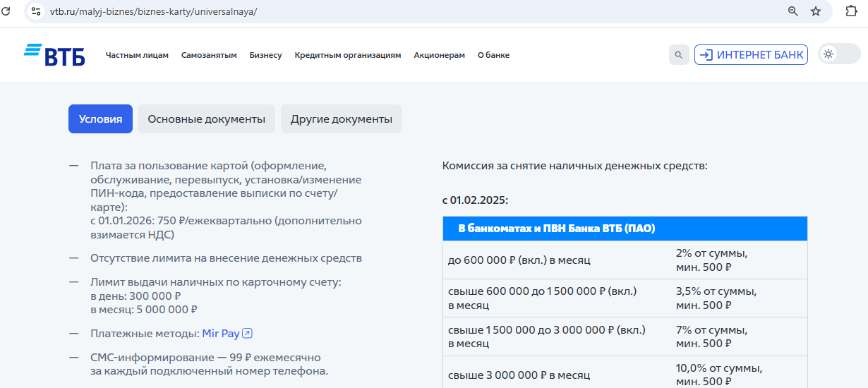
Task: Open the Частным лицам menu
Action: coord(137,55)
